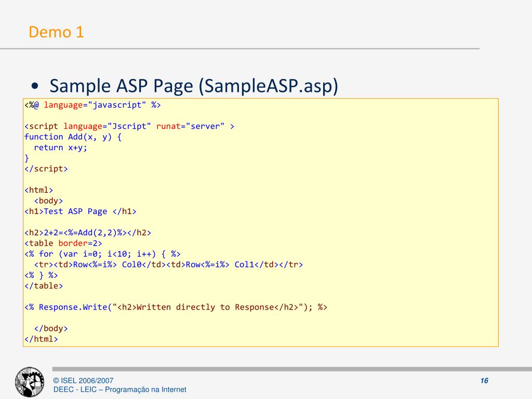532x399 pixels.
Task: Click the '<body>' opening tag line
Action: click(x=48, y=201)
